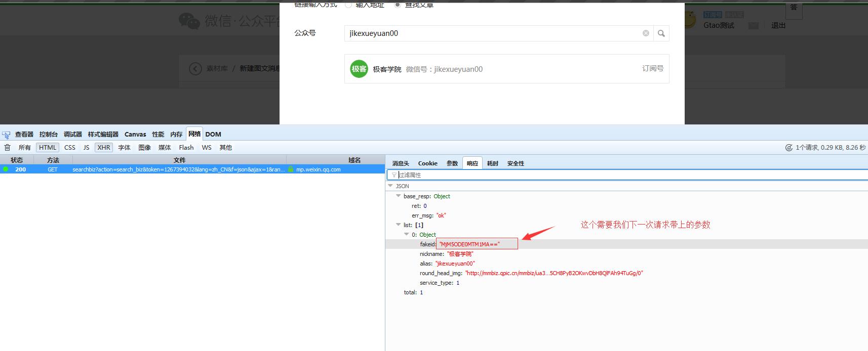
Task: Toggle the 所有 network filter
Action: coord(25,148)
